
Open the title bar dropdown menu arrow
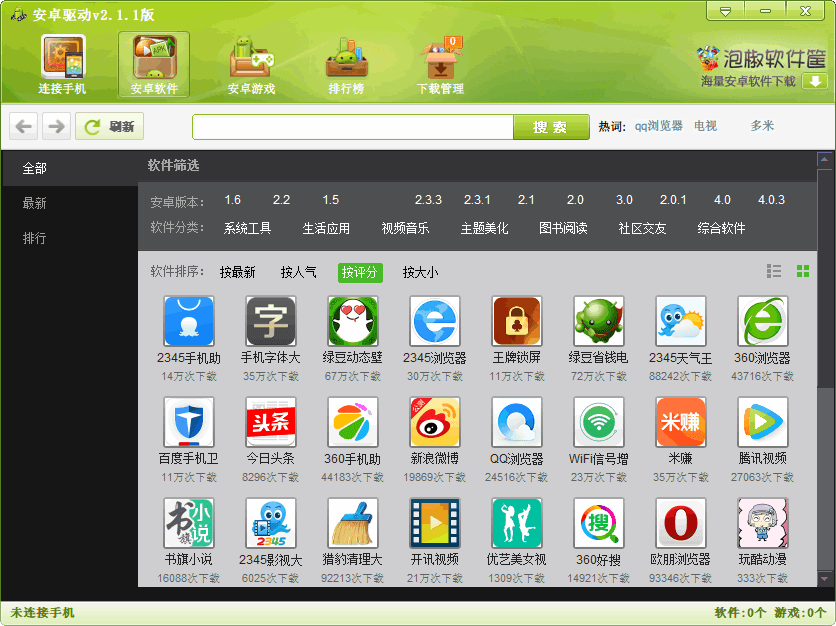click(726, 11)
